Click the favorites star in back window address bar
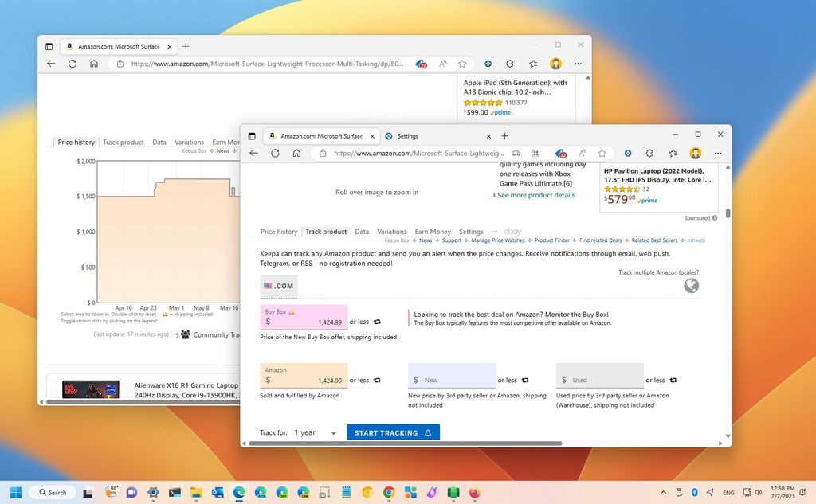The height and width of the screenshot is (504, 816). (x=462, y=64)
